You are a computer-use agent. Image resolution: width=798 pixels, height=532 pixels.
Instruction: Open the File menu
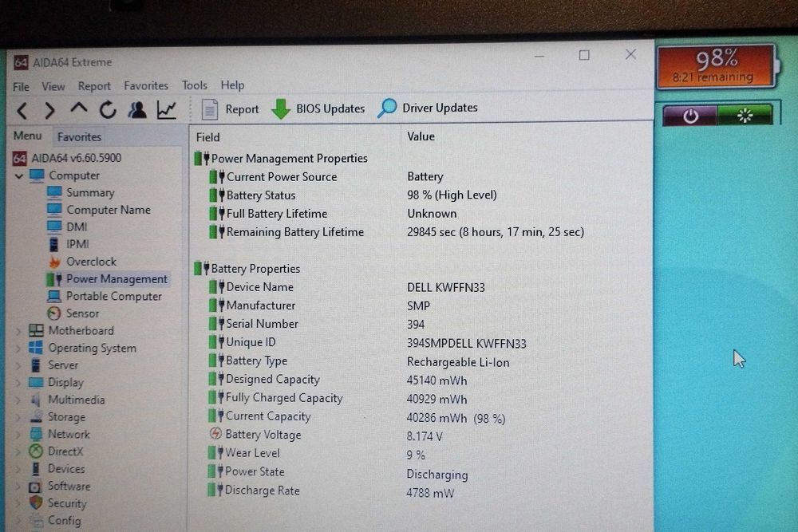pyautogui.click(x=21, y=86)
